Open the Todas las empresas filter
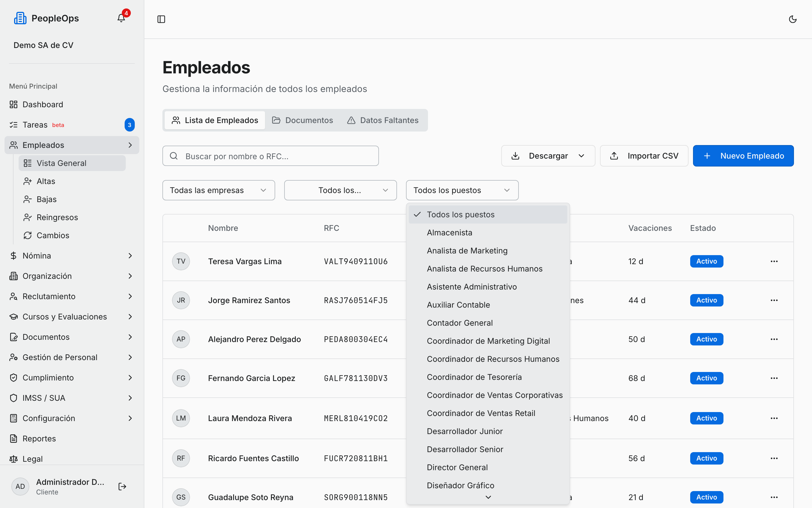 [219, 190]
